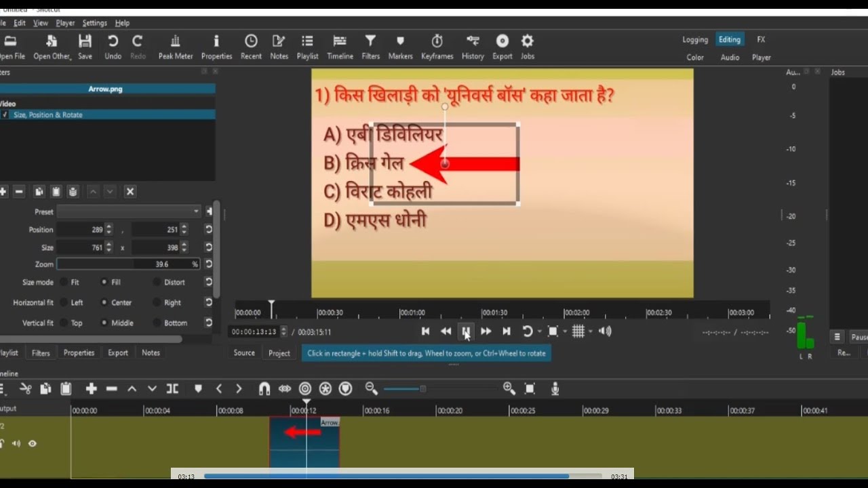Select Right horizontal fit radio button
868x488 pixels.
tap(157, 302)
